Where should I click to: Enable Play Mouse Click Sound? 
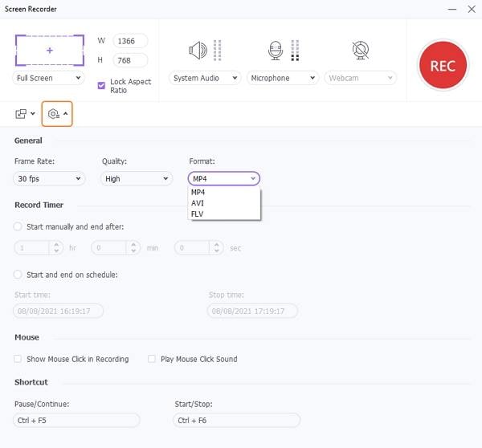152,359
